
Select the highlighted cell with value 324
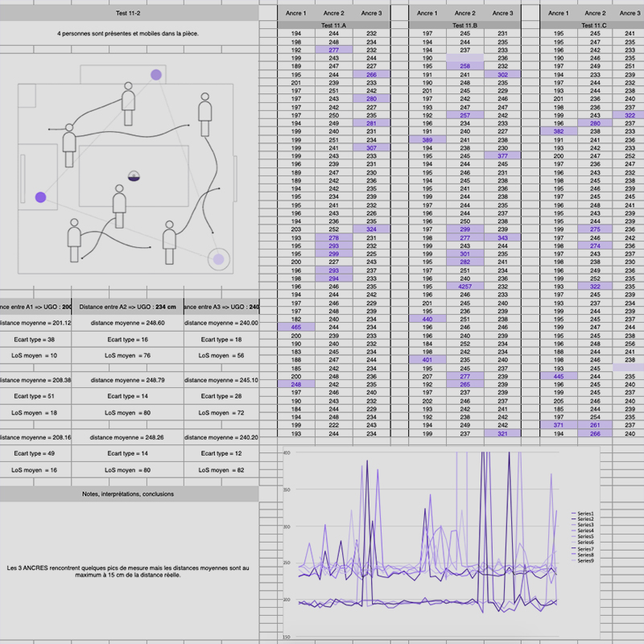click(x=371, y=229)
